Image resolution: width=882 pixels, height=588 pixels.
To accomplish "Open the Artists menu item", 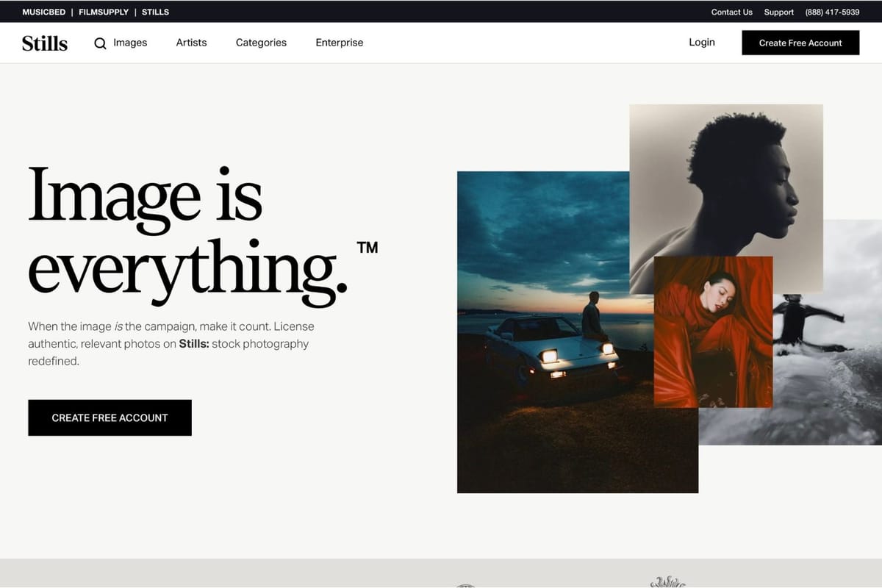I will (191, 43).
